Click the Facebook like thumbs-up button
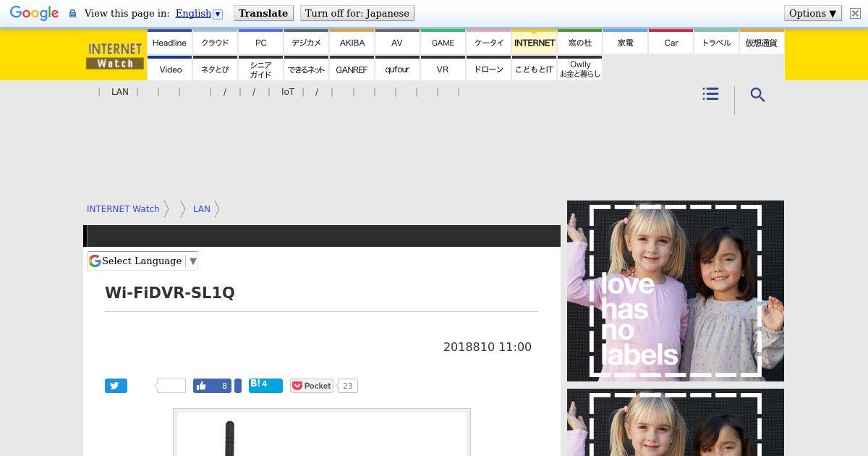Image resolution: width=868 pixels, height=456 pixels. [212, 386]
